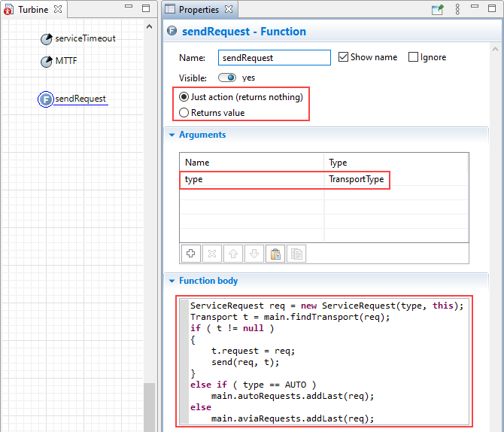This screenshot has height=432, width=504.
Task: Click the code line 'main.aviaRequests.addLast(req);'
Action: [293, 418]
